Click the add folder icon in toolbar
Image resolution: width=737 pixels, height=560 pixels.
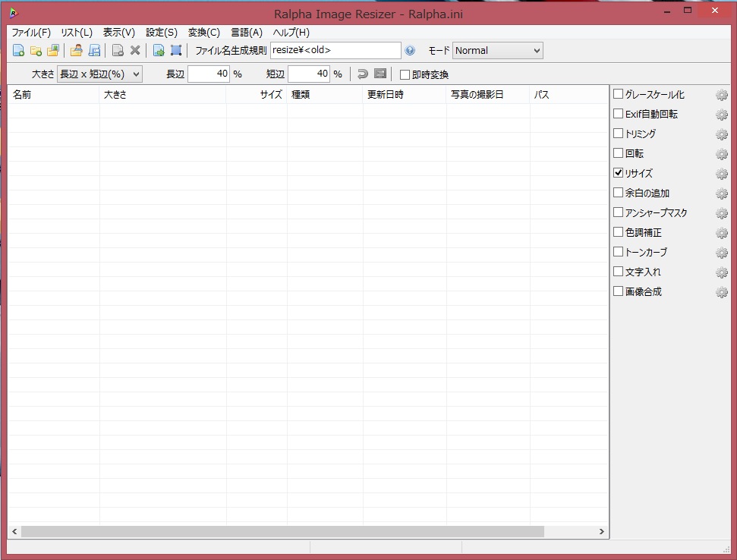click(x=36, y=51)
